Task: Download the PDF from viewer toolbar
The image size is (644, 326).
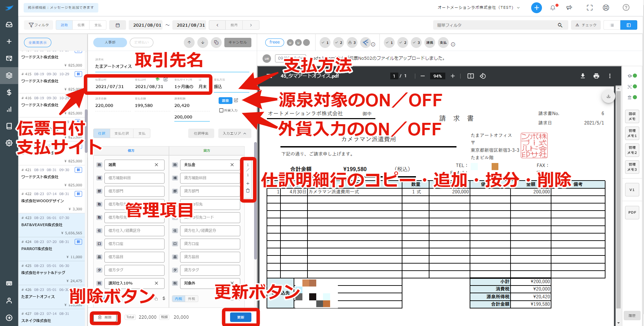Action: tap(583, 76)
